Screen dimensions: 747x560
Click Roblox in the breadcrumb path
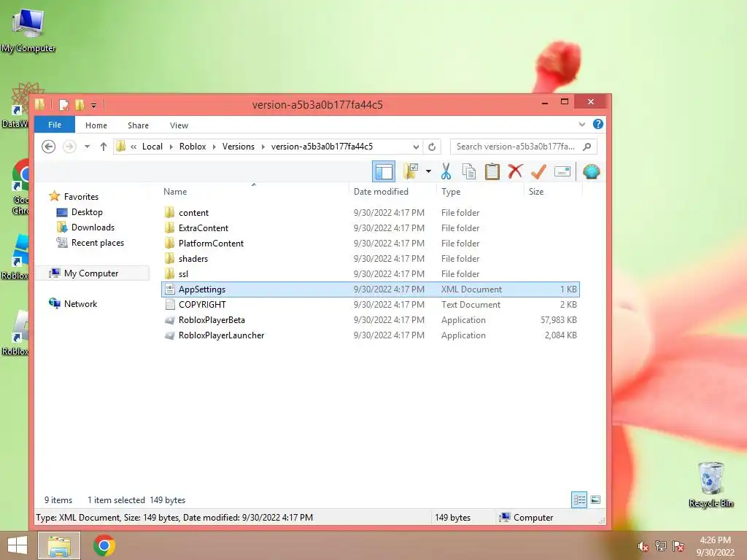(193, 147)
